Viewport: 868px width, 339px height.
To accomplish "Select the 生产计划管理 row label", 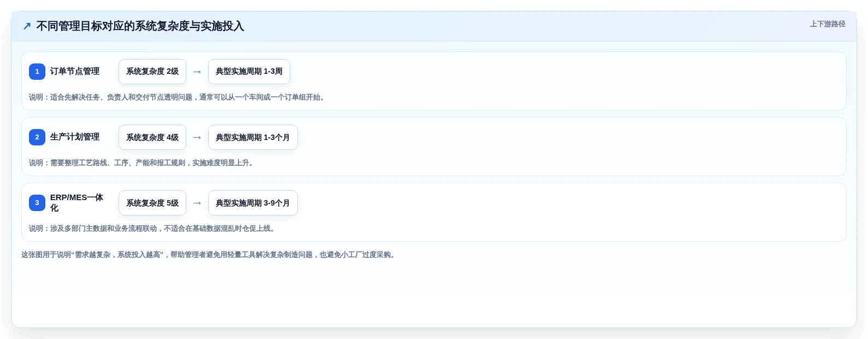I will click(75, 137).
